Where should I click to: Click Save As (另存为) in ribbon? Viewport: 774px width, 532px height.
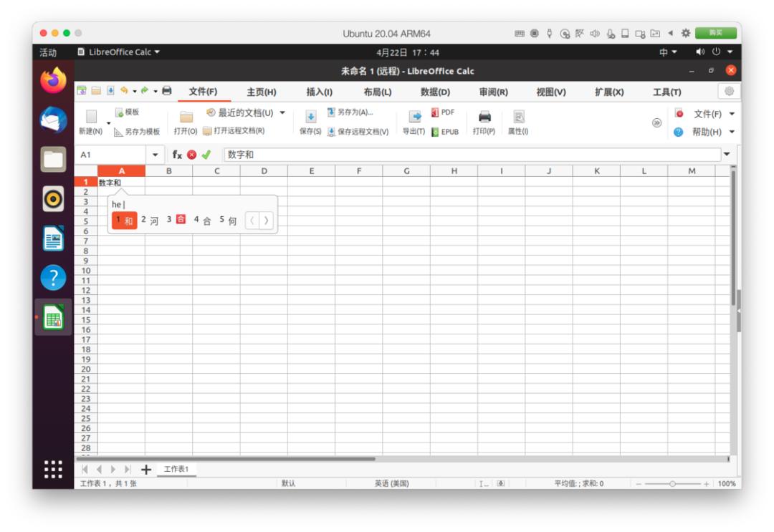[x=350, y=112]
